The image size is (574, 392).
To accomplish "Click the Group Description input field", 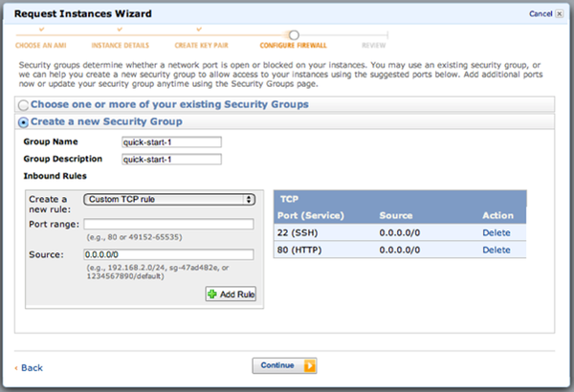I will (171, 160).
